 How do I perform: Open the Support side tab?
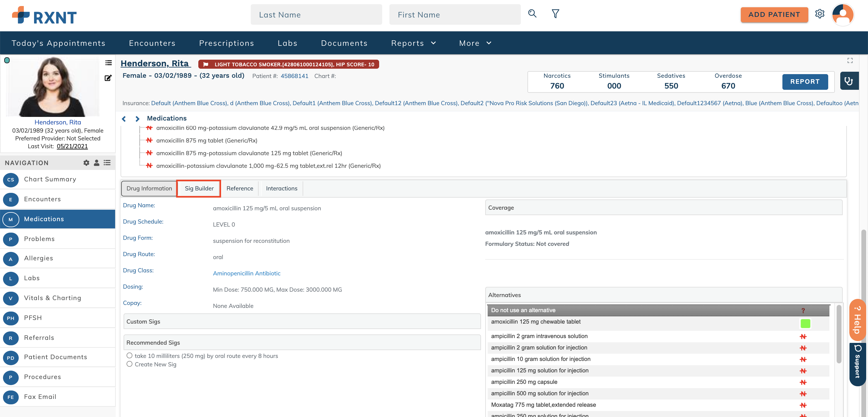click(x=857, y=365)
